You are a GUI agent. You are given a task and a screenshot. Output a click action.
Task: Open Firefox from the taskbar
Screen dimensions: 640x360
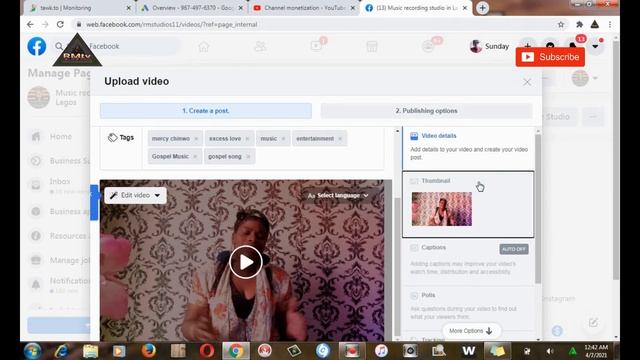tap(149, 351)
